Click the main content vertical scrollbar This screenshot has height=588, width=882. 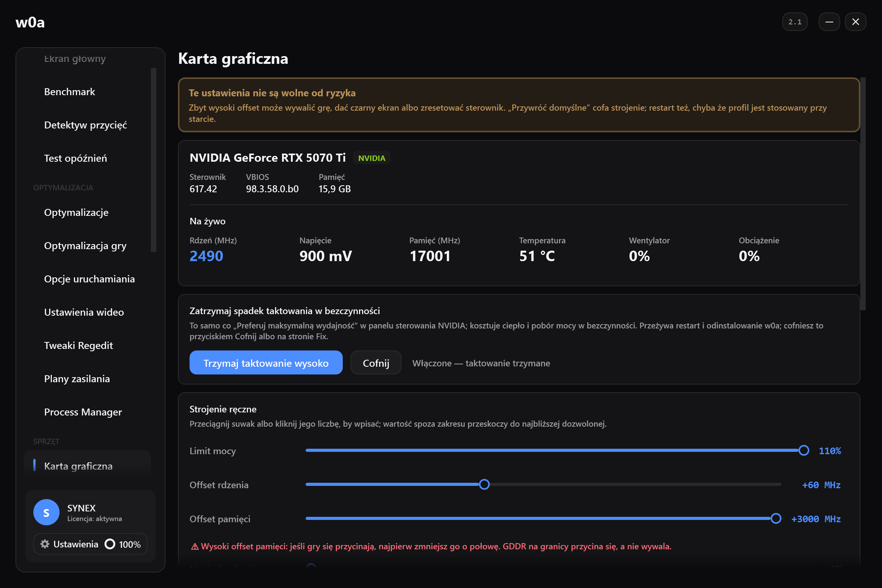(x=863, y=193)
